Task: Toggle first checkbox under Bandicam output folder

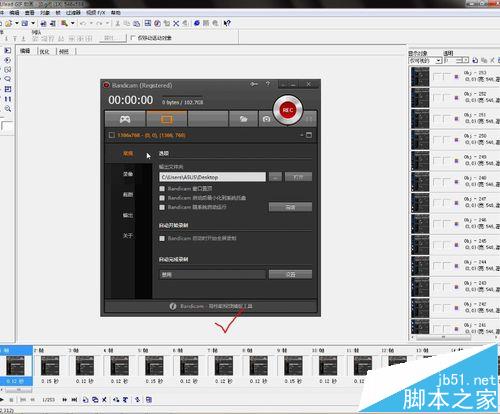Action: pyautogui.click(x=162, y=189)
